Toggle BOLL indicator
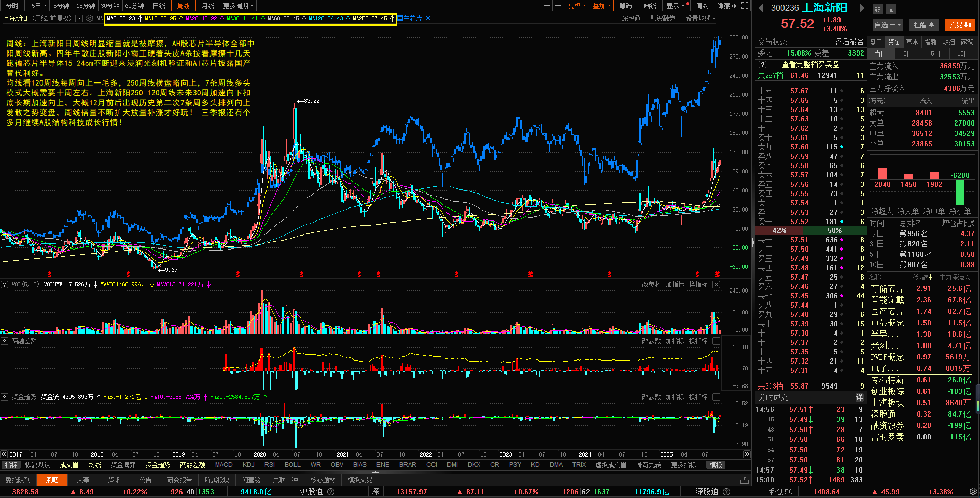 (x=292, y=465)
